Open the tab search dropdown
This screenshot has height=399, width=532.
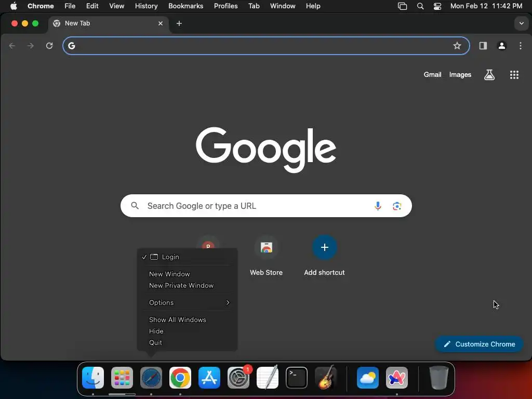click(x=522, y=23)
